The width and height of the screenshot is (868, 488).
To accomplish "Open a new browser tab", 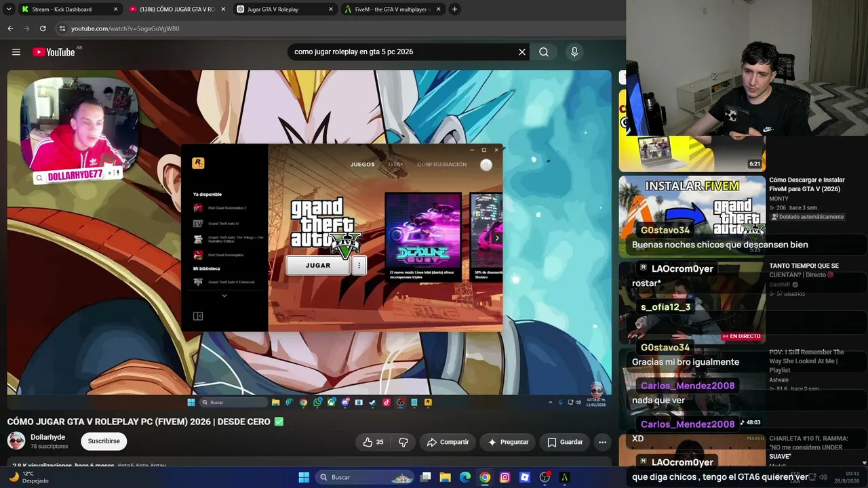I will pyautogui.click(x=454, y=9).
